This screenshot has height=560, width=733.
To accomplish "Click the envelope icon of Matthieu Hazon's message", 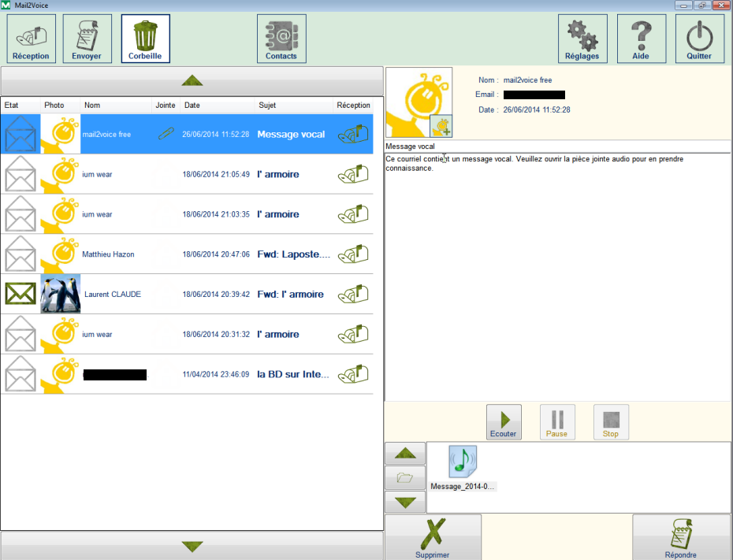I will coord(20,254).
